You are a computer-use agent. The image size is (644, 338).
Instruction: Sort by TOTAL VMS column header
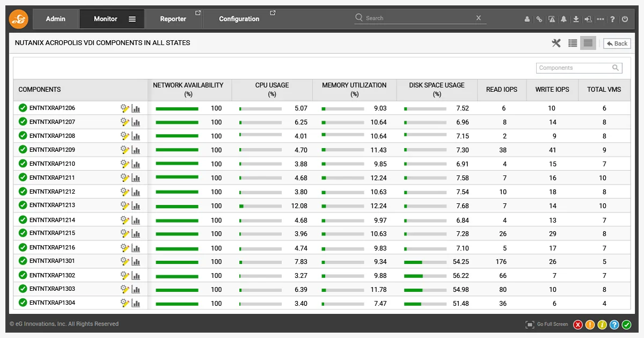[x=604, y=90]
